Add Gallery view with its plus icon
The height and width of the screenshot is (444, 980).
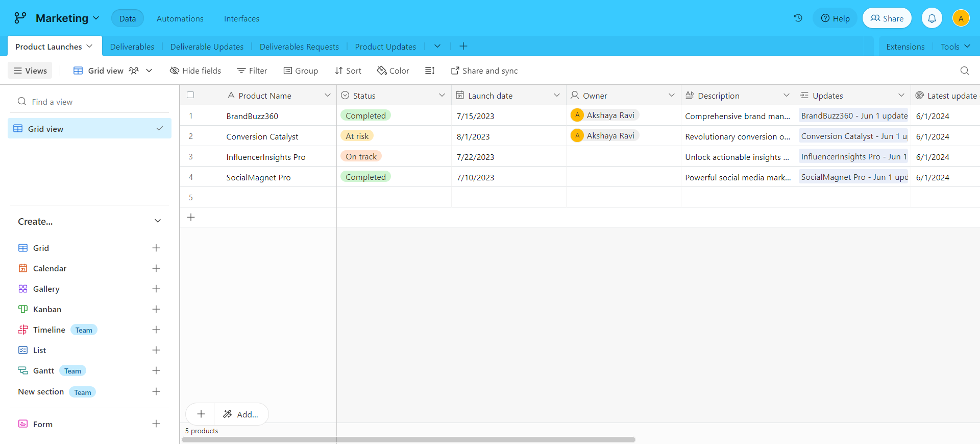[x=156, y=289]
